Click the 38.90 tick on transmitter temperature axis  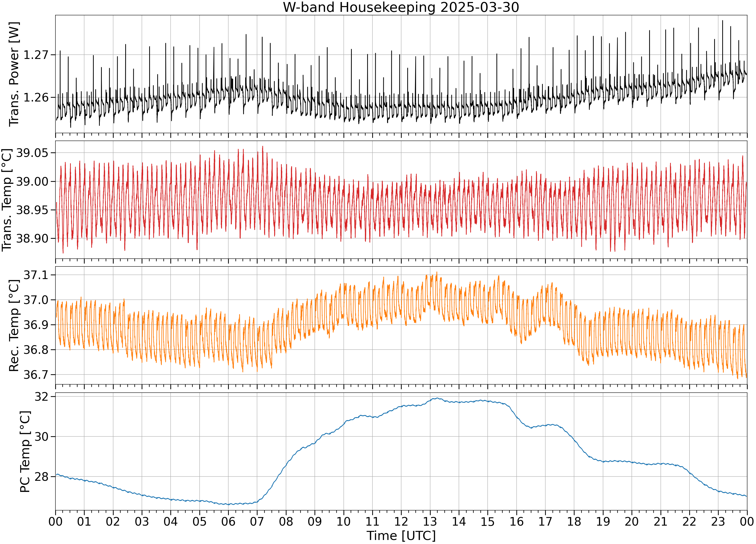pos(32,239)
